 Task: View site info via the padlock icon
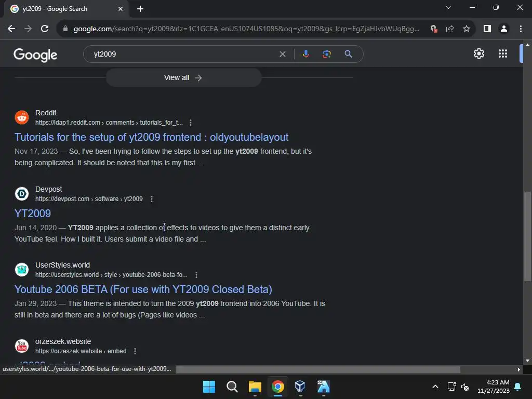pos(65,29)
